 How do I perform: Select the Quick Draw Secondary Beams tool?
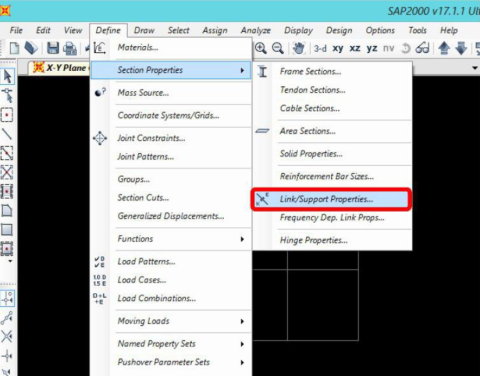[7, 192]
